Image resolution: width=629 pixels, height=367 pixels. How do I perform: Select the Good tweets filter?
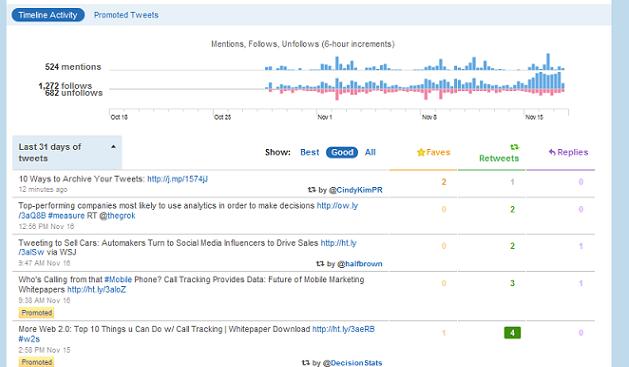342,152
